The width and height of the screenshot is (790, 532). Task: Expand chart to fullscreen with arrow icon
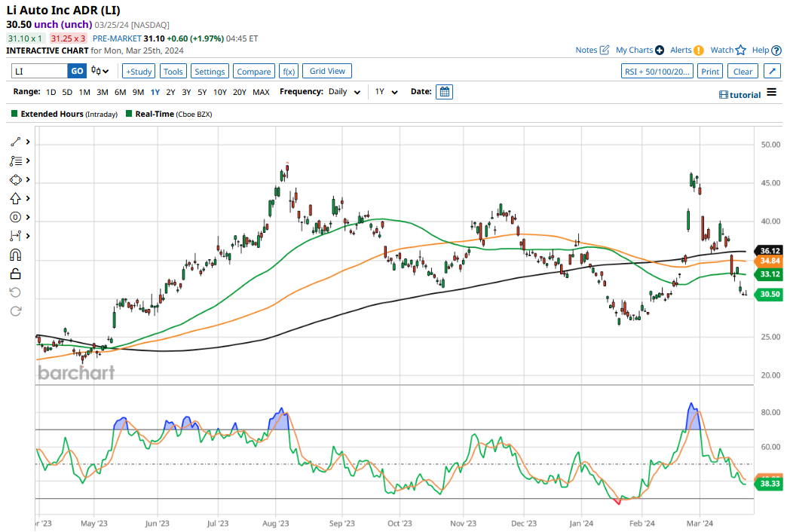pos(772,72)
